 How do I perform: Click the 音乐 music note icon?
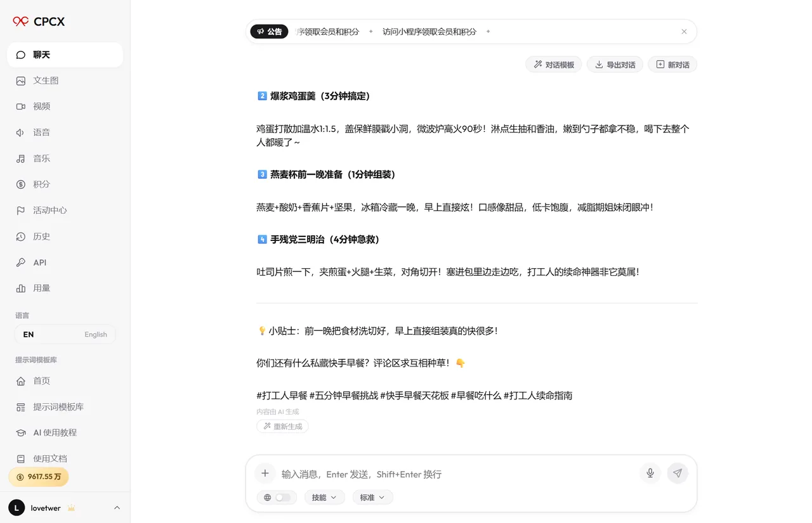click(x=21, y=158)
